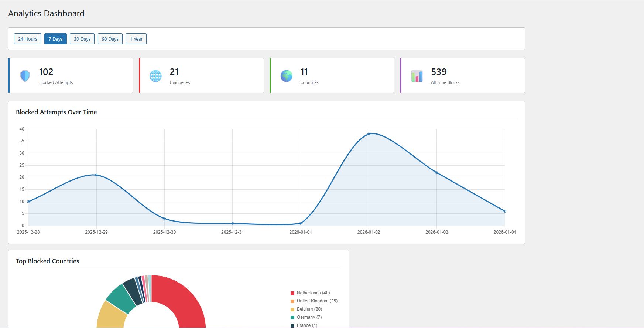Click the 40 y-axis label
Viewport: 644px width, 328px height.
coord(22,129)
